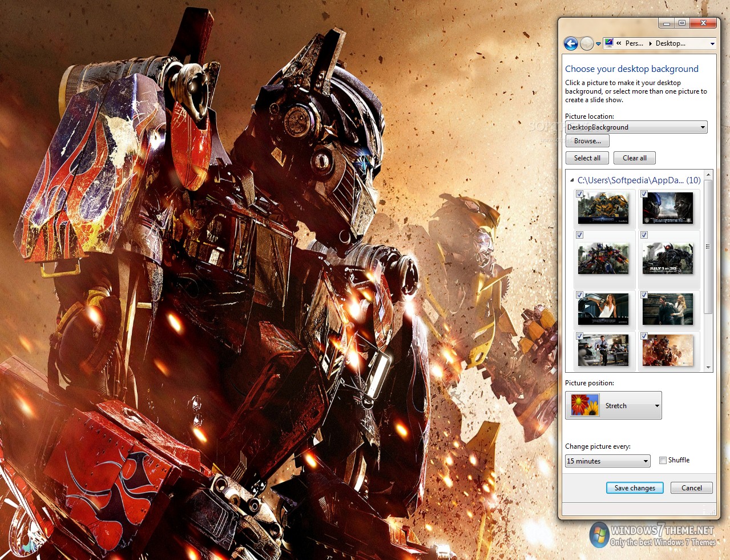
Task: Collapse the C:\Users\Softpedia\AppDa... group
Action: pos(572,180)
